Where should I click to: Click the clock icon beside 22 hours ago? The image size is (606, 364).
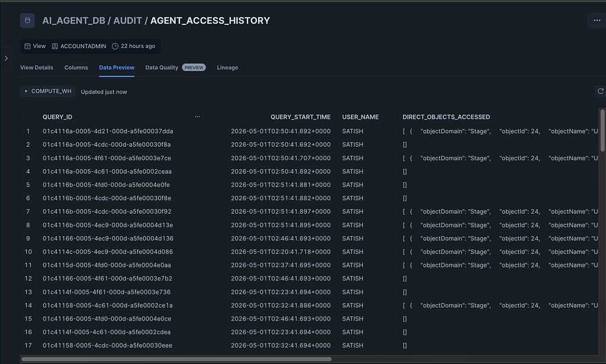pyautogui.click(x=115, y=46)
